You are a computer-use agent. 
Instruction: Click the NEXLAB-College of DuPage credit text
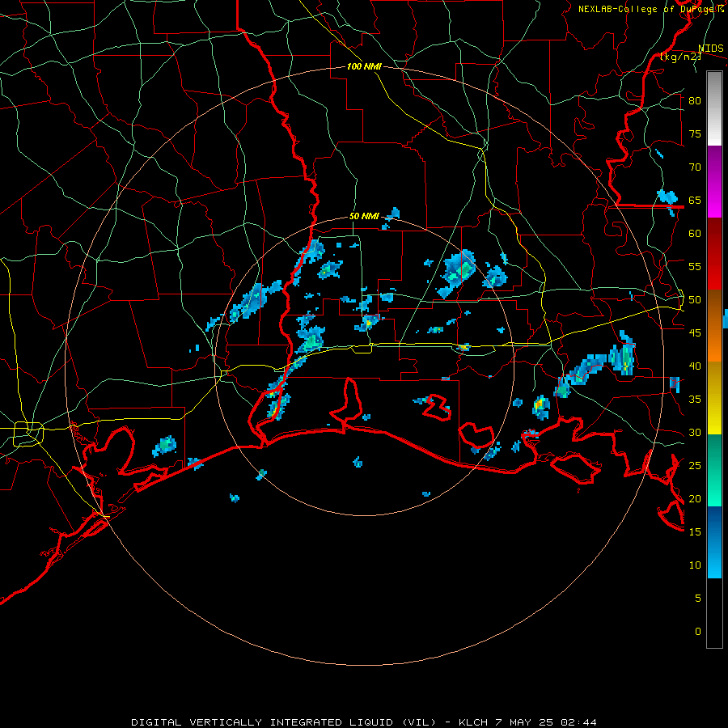(x=651, y=9)
